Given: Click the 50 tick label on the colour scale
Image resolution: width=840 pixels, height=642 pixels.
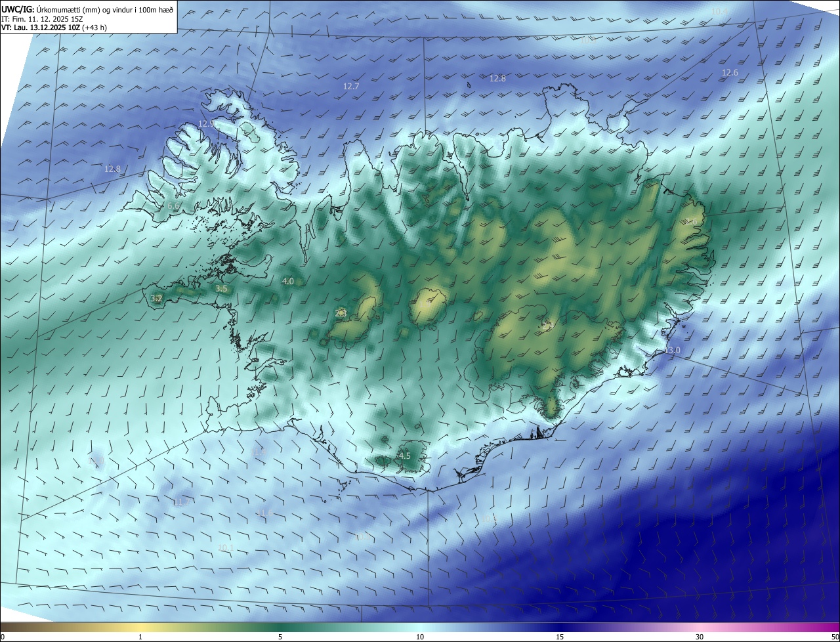Looking at the screenshot, I should tap(835, 637).
